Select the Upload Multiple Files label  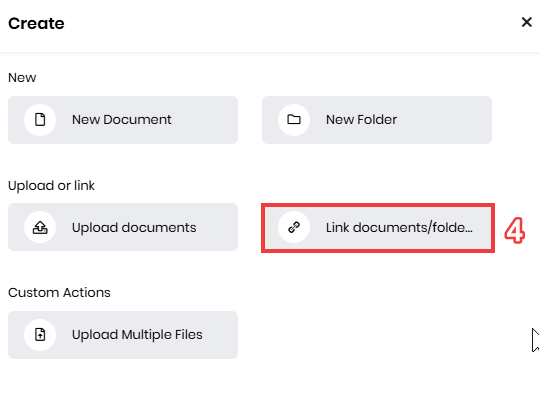tap(137, 335)
